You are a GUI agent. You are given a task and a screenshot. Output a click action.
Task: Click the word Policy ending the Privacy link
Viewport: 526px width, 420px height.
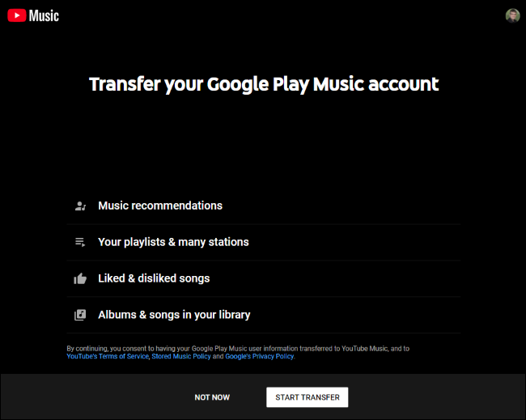tap(285, 356)
